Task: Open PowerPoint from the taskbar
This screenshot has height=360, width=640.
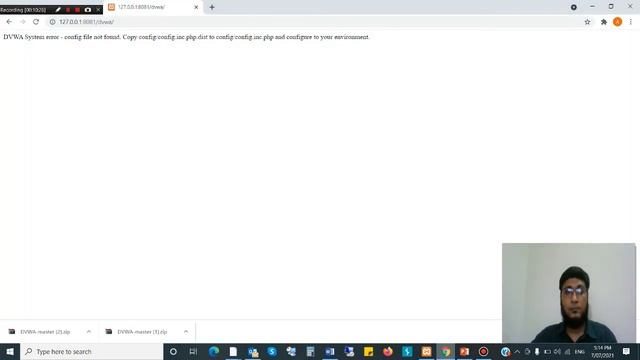Action: [x=464, y=351]
